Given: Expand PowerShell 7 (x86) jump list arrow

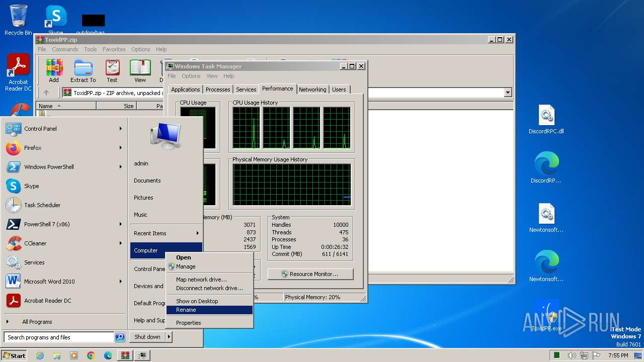Looking at the screenshot, I should point(121,224).
